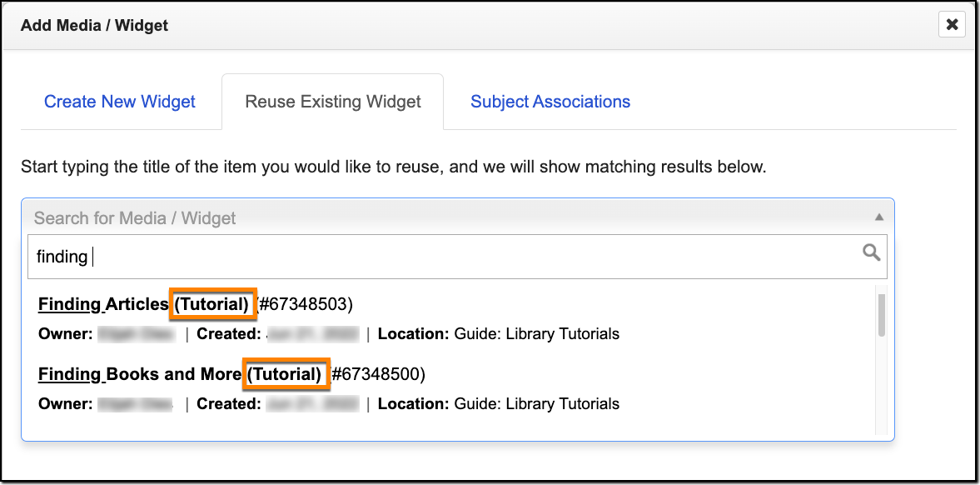Select the Reuse Existing Widget tab
The width and height of the screenshot is (980, 485).
pyautogui.click(x=333, y=102)
